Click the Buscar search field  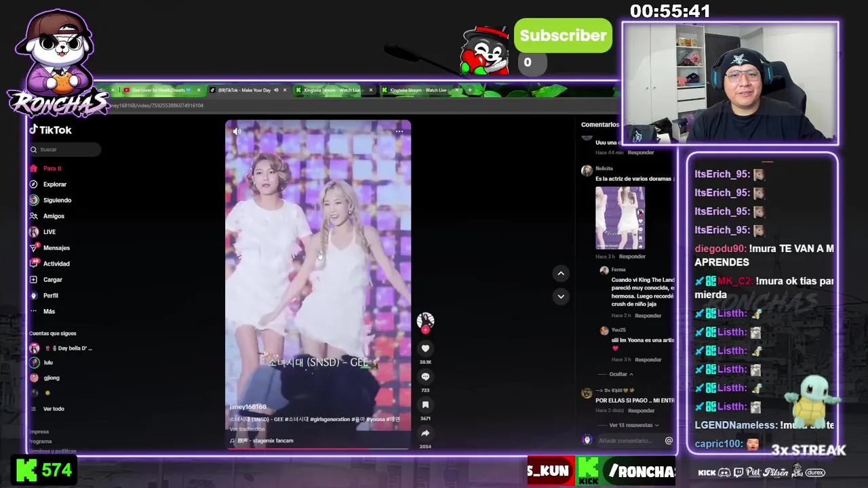64,149
